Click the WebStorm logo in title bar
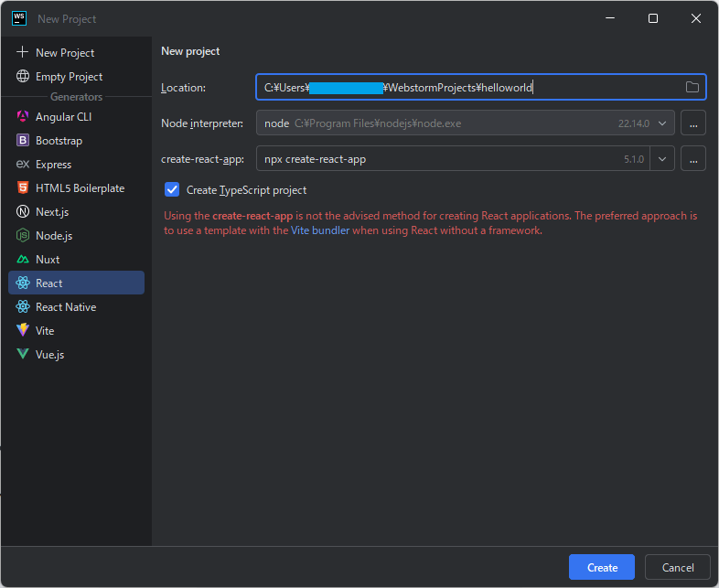 coord(19,19)
